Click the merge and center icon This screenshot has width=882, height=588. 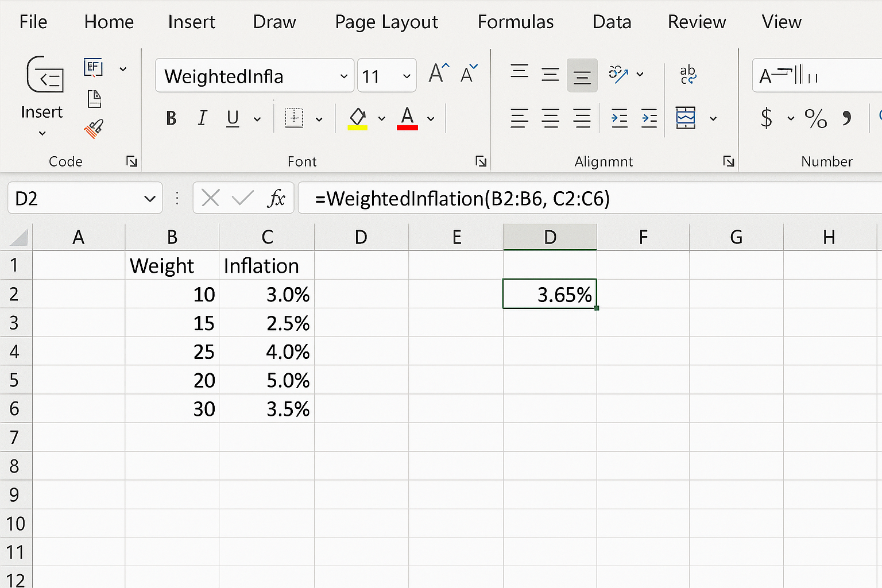point(686,118)
